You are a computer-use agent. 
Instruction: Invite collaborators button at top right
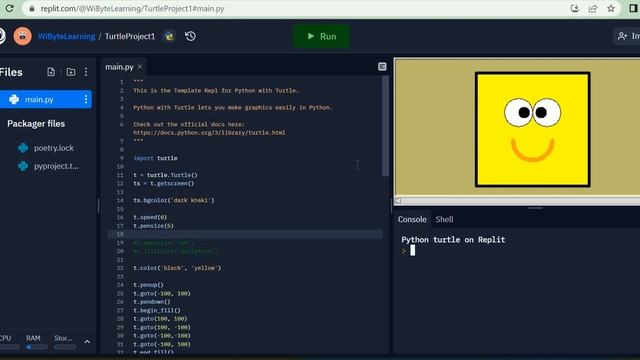(628, 36)
